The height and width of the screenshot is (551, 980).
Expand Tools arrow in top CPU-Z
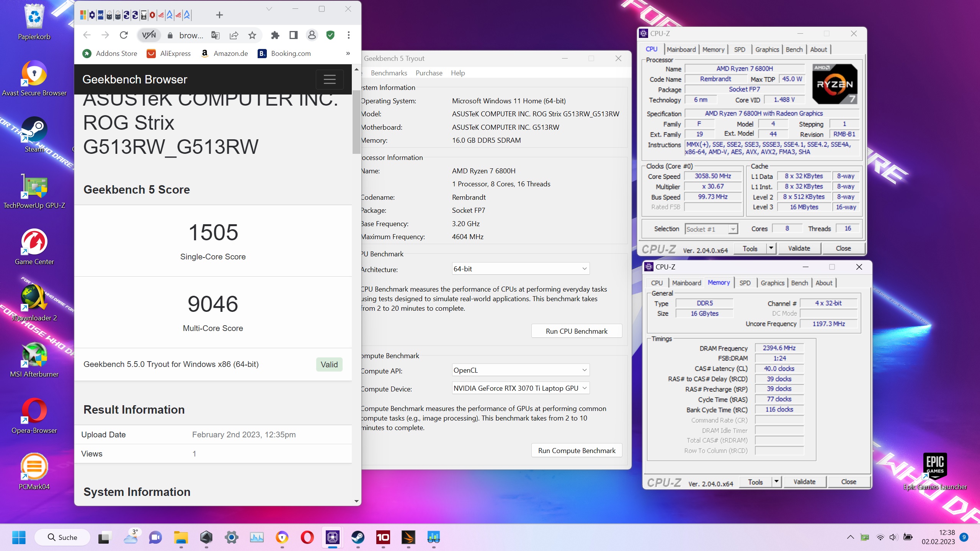pos(771,249)
